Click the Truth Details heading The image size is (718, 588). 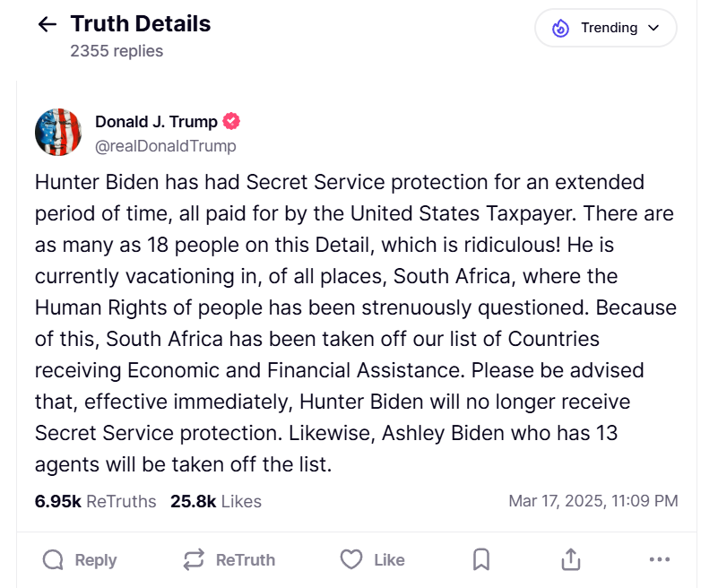click(140, 24)
